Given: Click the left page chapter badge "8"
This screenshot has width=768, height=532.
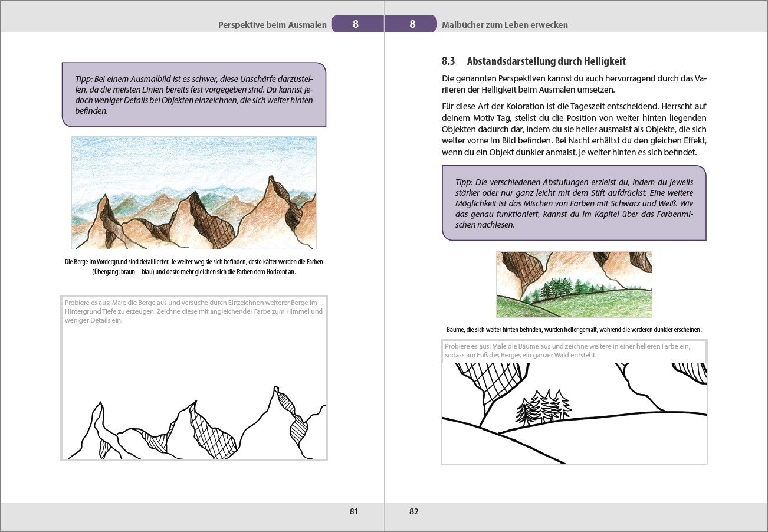Looking at the screenshot, I should (356, 24).
